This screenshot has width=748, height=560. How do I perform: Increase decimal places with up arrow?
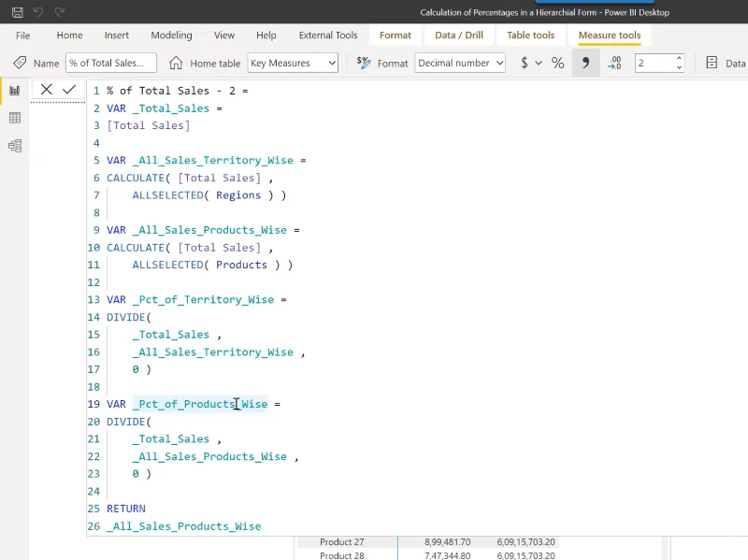pos(679,58)
